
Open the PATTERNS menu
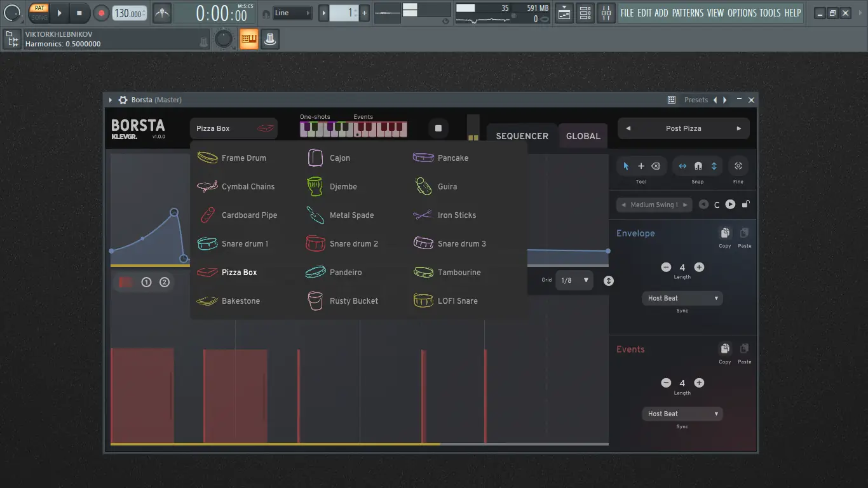tap(688, 13)
